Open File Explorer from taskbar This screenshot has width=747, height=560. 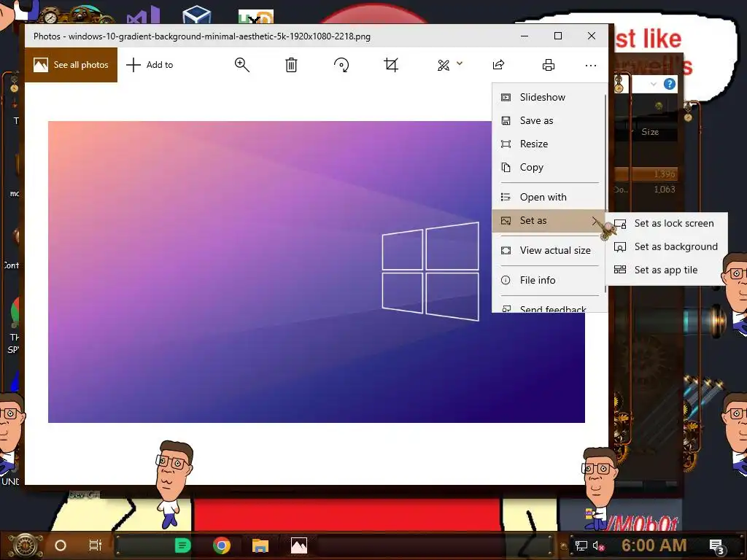point(260,545)
